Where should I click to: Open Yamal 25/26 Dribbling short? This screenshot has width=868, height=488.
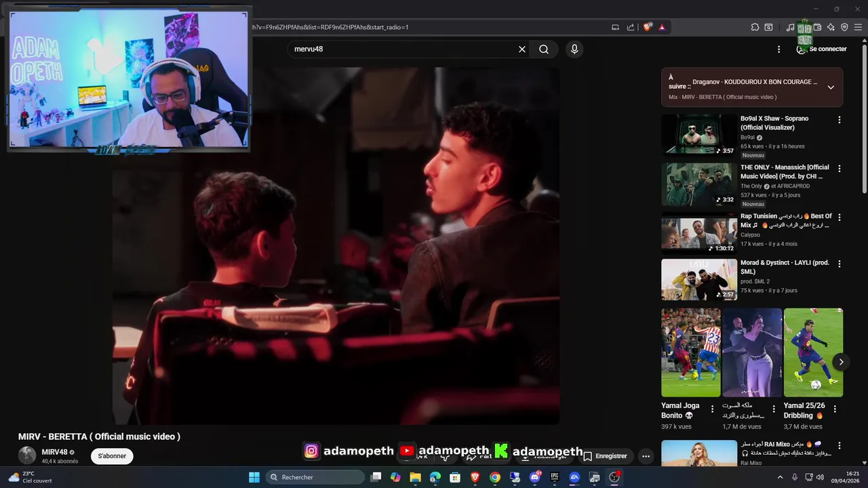[813, 352]
